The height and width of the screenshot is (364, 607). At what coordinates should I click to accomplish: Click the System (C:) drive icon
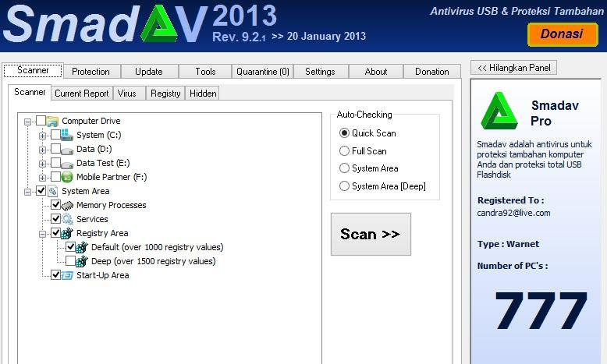click(67, 135)
